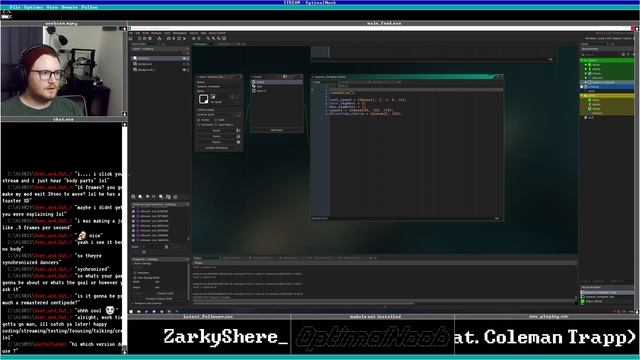Open the File menu in GameMaker
640x360 pixels.
click(x=131, y=33)
